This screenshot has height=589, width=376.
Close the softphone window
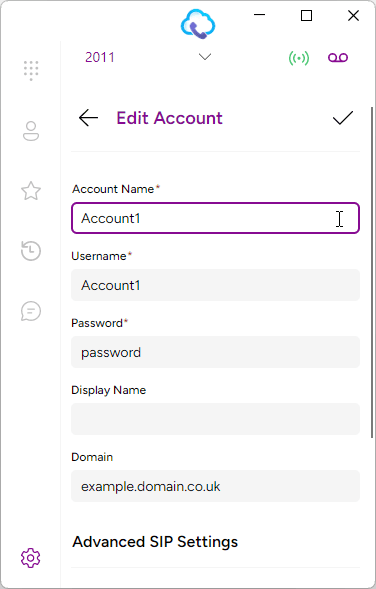point(353,15)
